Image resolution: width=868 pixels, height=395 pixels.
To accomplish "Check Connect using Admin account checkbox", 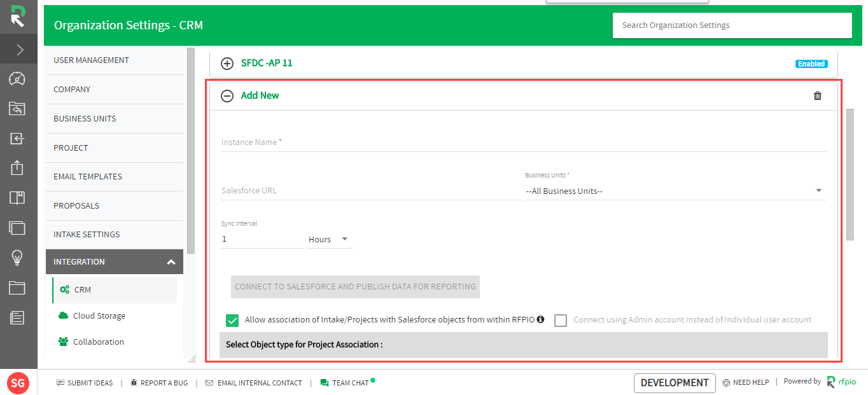I will tap(561, 320).
